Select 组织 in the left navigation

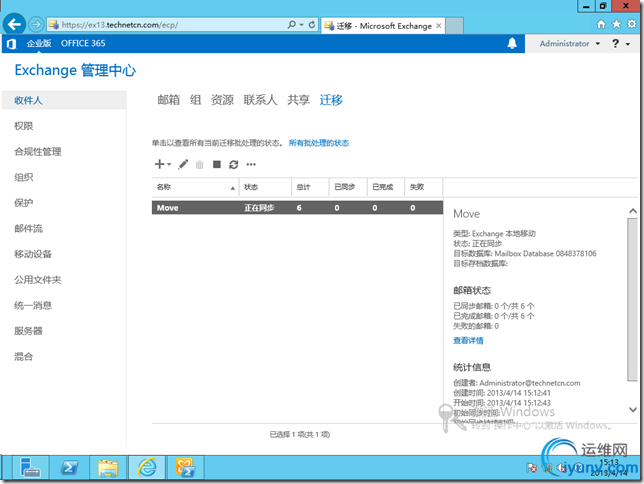[24, 177]
